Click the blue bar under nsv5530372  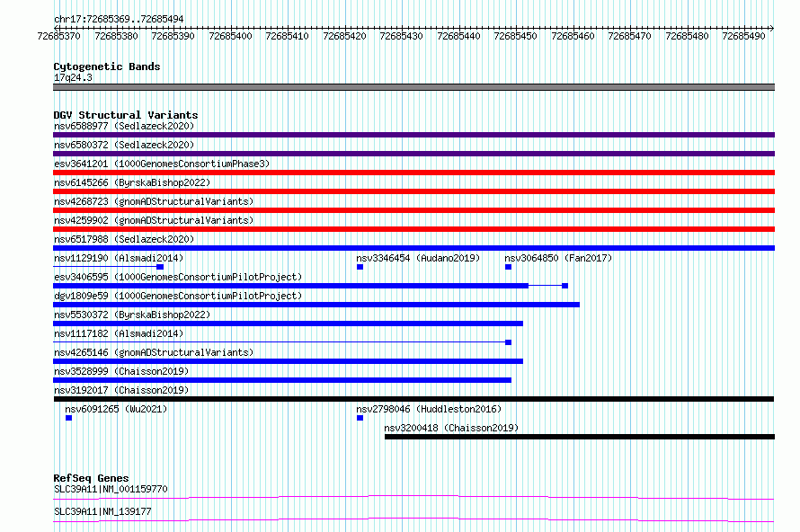[289, 324]
